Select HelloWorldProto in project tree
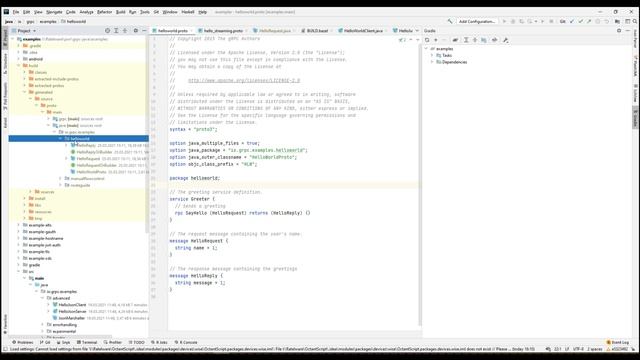Screen dimensions: 640x360 pyautogui.click(x=91, y=172)
